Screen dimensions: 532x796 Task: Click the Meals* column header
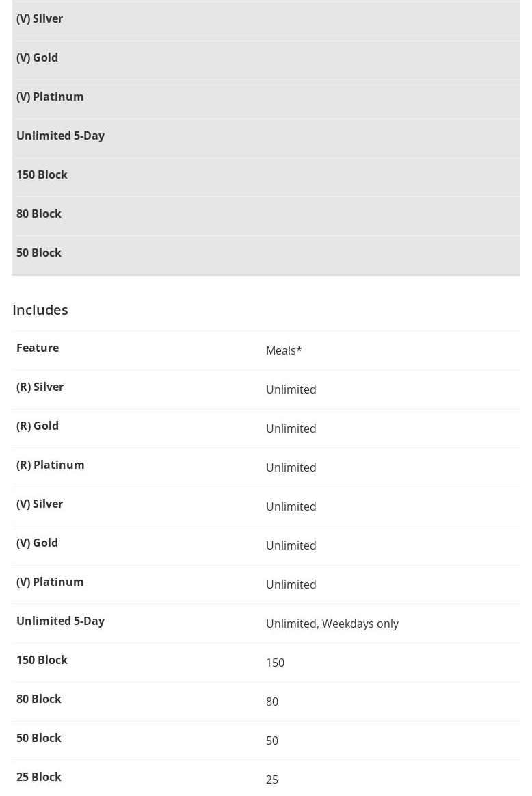(x=284, y=350)
